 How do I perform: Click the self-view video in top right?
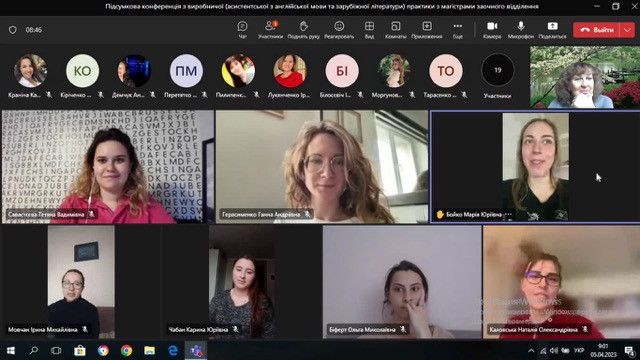(585, 77)
